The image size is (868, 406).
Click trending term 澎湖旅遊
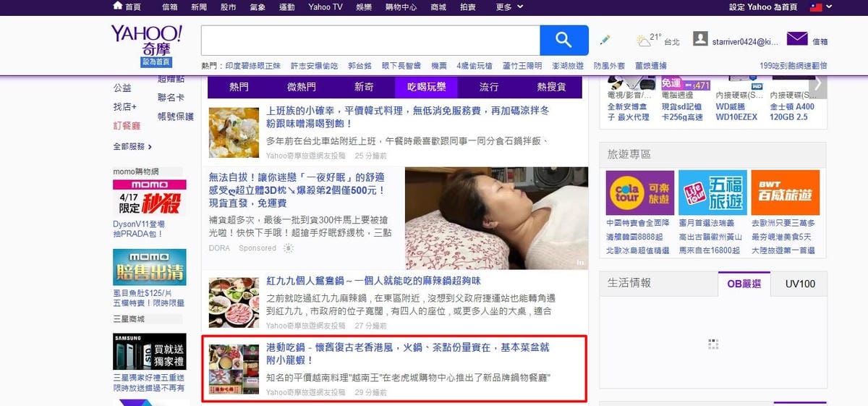click(x=567, y=66)
